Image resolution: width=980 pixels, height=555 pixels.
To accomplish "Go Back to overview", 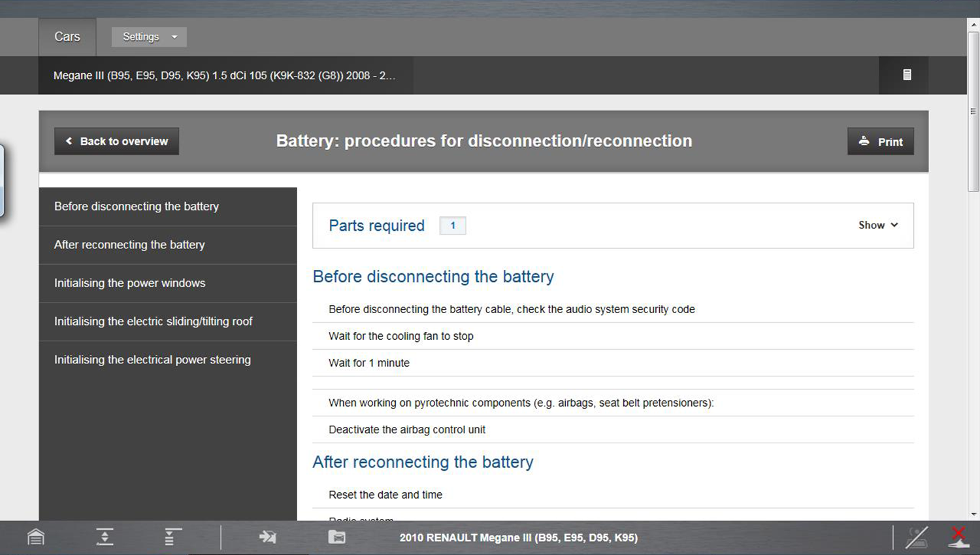I will tap(116, 141).
